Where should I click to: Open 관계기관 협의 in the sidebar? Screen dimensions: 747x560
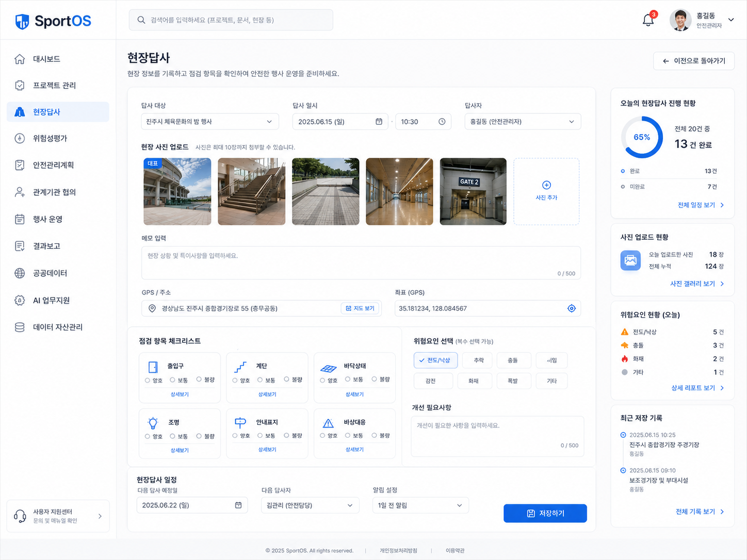point(58,192)
